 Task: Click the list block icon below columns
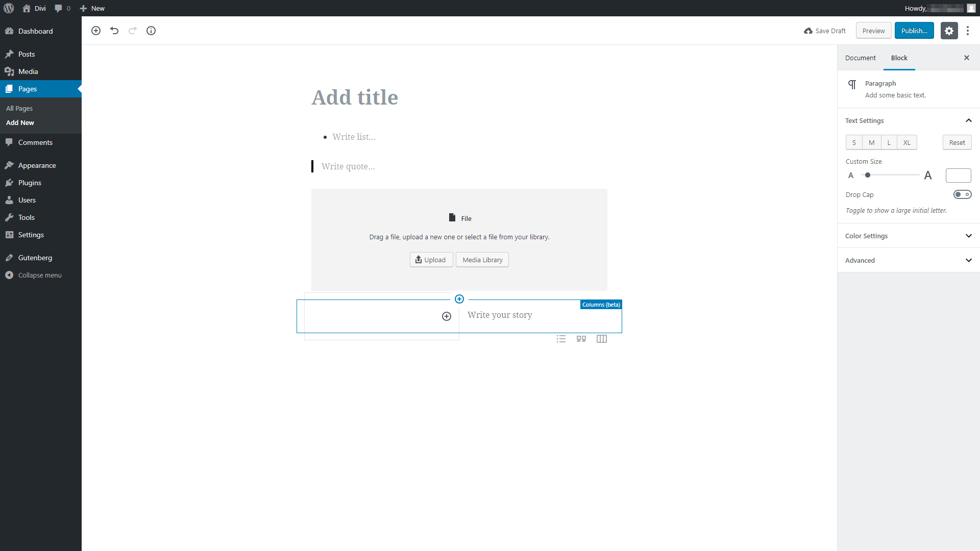561,338
